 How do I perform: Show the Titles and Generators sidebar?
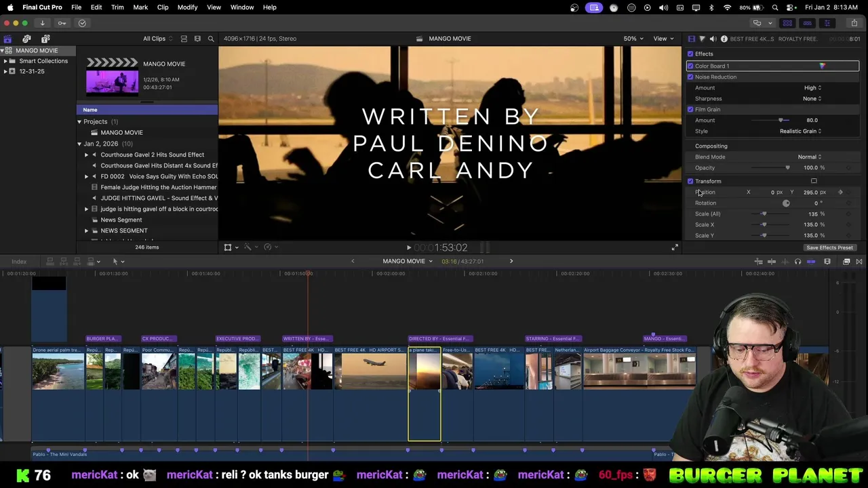pyautogui.click(x=45, y=39)
